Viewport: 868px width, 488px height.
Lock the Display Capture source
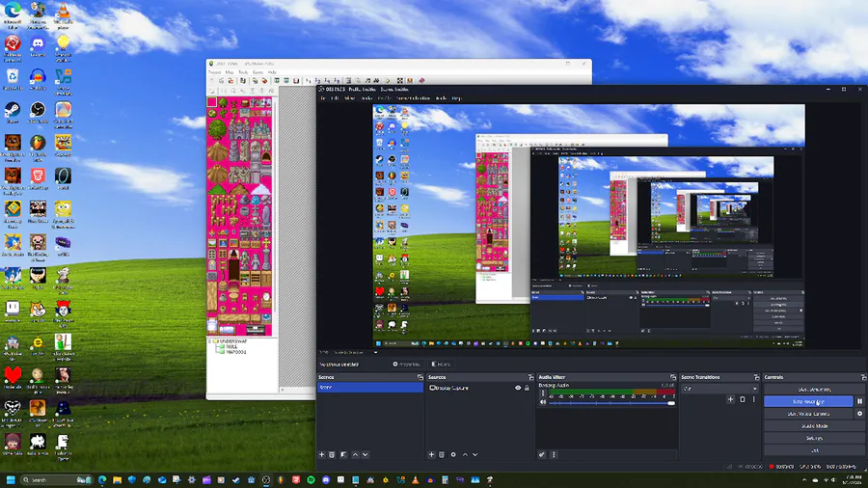527,388
